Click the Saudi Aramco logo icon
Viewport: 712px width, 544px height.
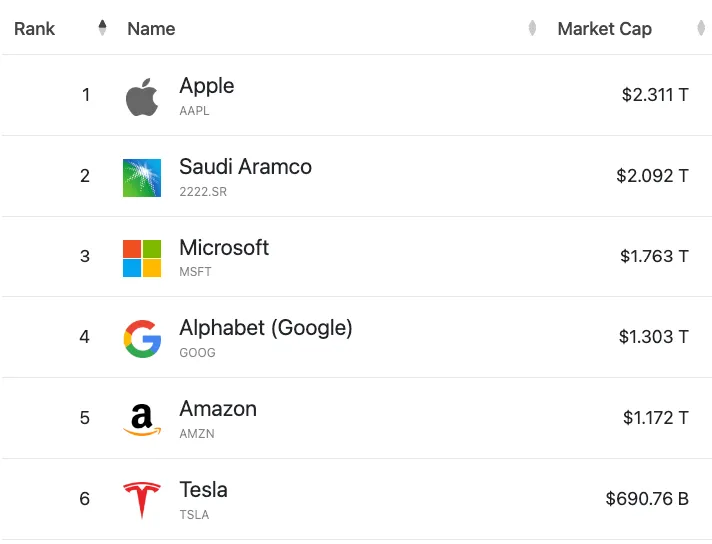[142, 177]
